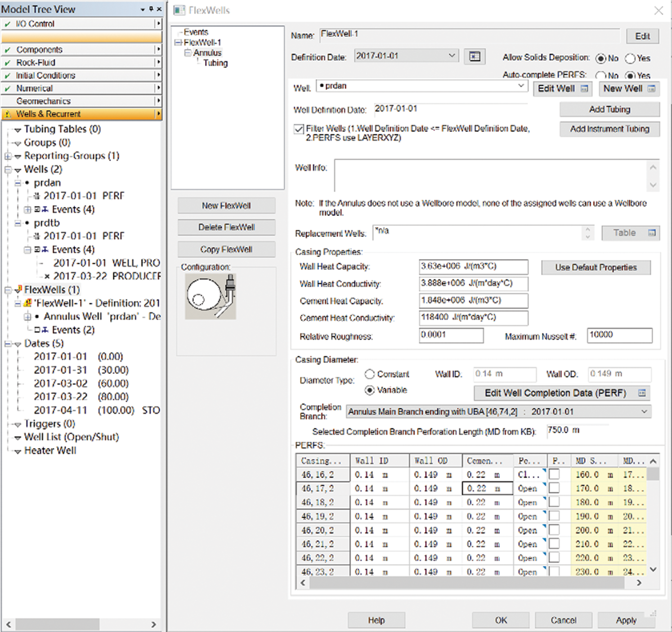
Task: Click the FlexWell configuration diagram thumbnail
Action: [x=211, y=296]
